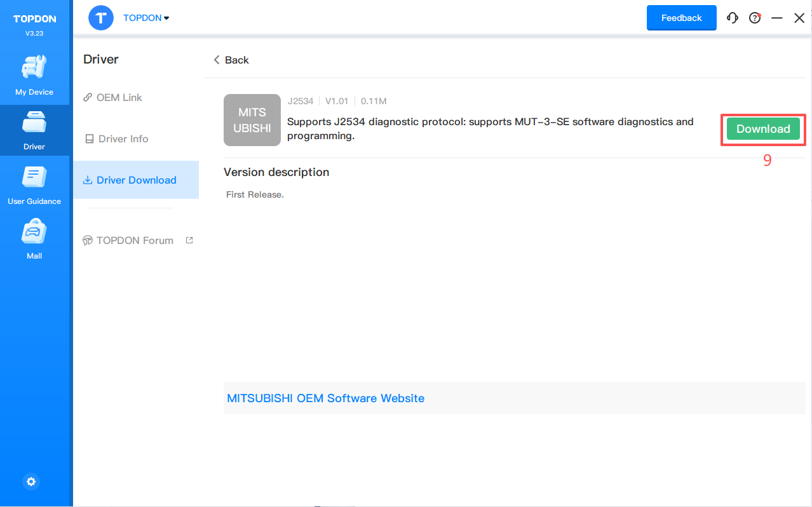Open the help question mark icon
The width and height of the screenshot is (812, 507).
tap(755, 18)
